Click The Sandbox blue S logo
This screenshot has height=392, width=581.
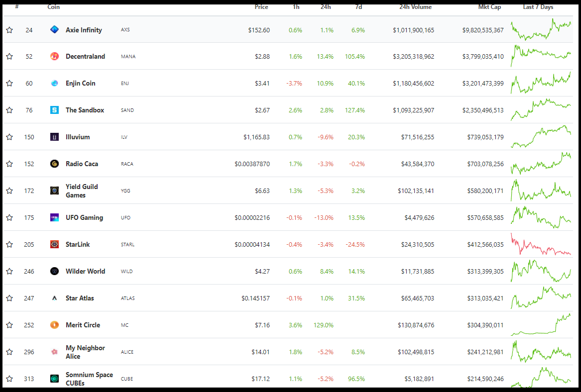pyautogui.click(x=54, y=110)
